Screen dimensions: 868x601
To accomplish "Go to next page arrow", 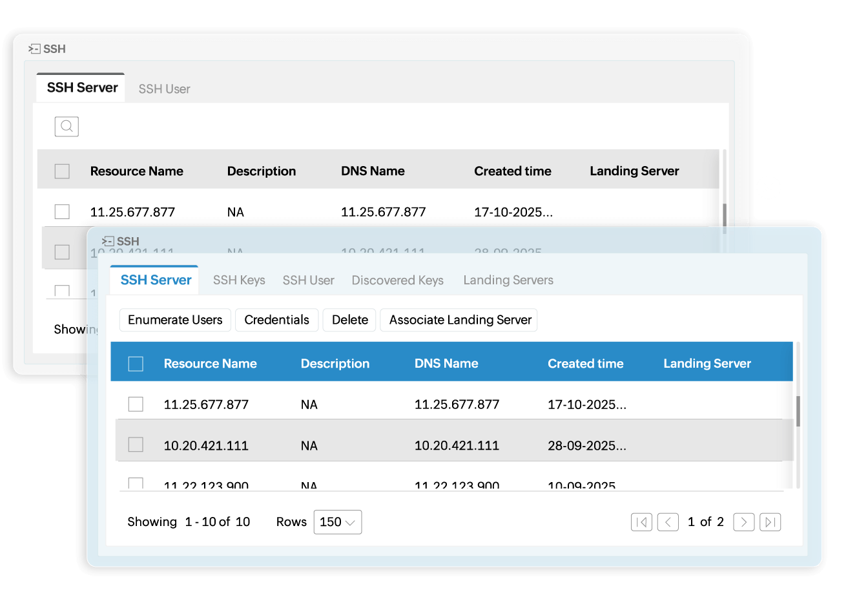I will point(744,522).
